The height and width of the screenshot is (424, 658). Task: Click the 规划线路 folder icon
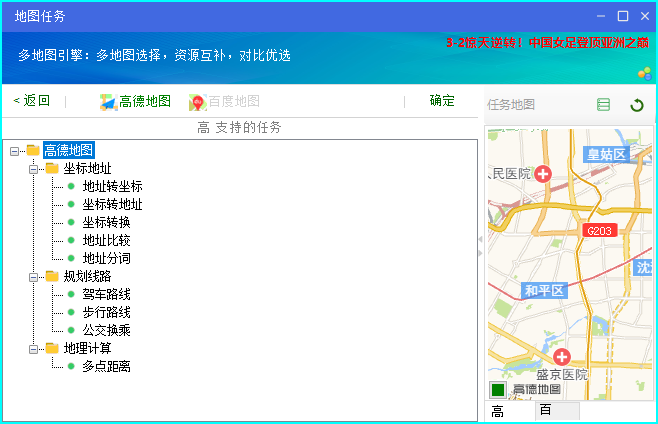point(52,276)
